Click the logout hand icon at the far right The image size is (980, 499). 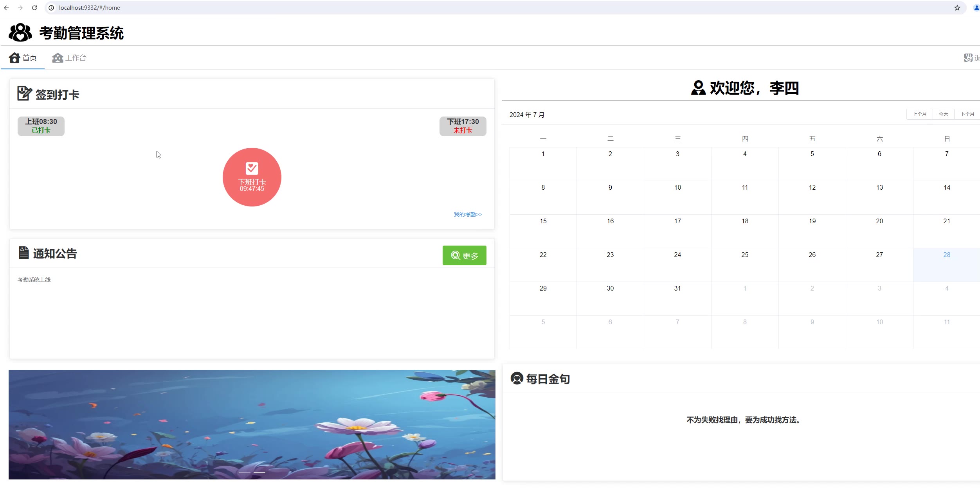[968, 58]
